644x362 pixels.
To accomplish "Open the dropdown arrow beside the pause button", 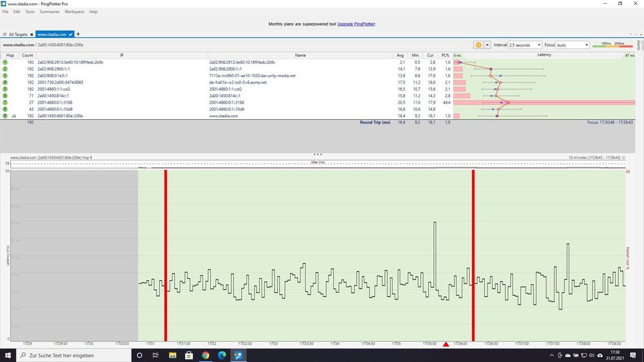I will [487, 44].
